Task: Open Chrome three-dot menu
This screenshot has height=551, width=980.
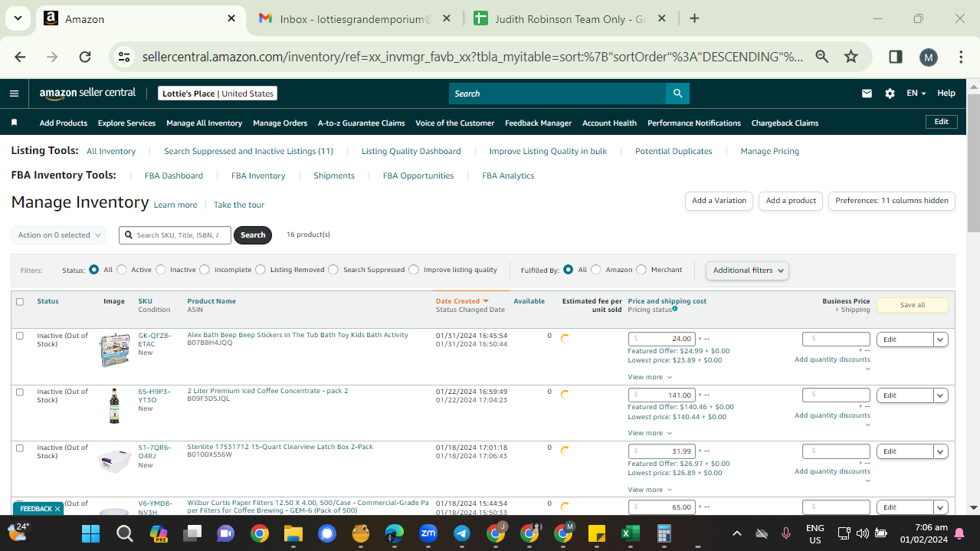Action: click(x=961, y=57)
